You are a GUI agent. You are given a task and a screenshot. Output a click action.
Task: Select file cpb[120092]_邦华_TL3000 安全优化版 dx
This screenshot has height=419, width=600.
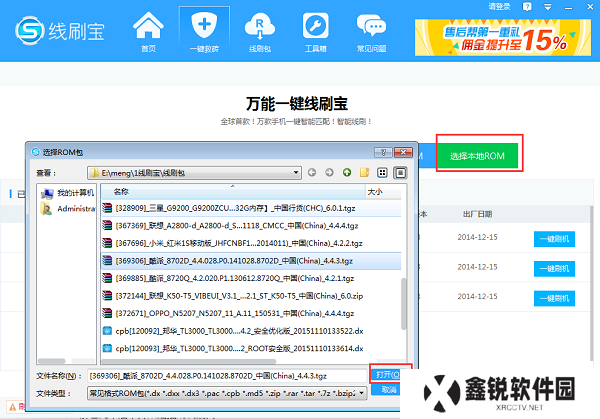[x=251, y=331]
